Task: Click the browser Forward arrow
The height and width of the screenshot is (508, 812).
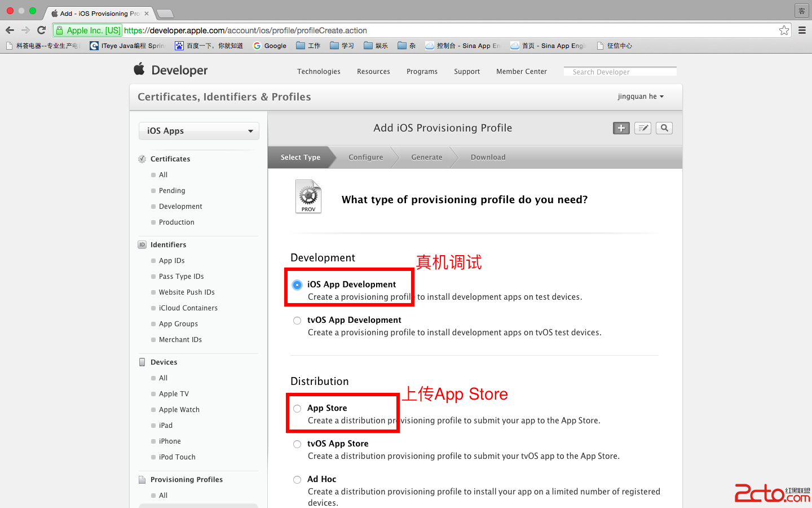Action: (x=25, y=30)
